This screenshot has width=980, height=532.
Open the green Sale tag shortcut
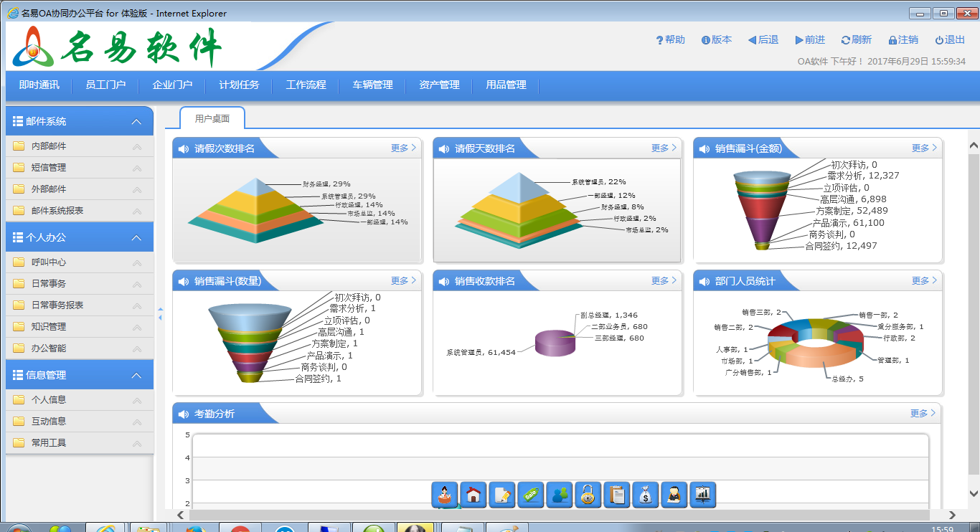tap(530, 495)
